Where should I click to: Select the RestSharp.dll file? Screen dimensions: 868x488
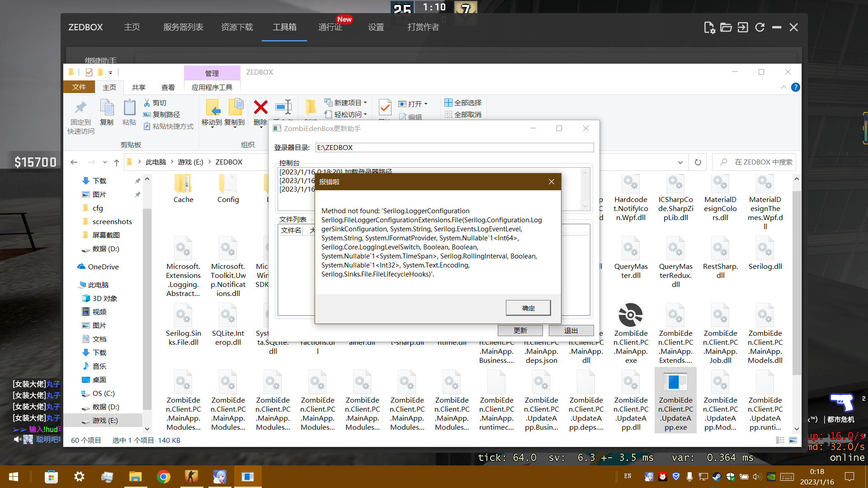coord(720,258)
